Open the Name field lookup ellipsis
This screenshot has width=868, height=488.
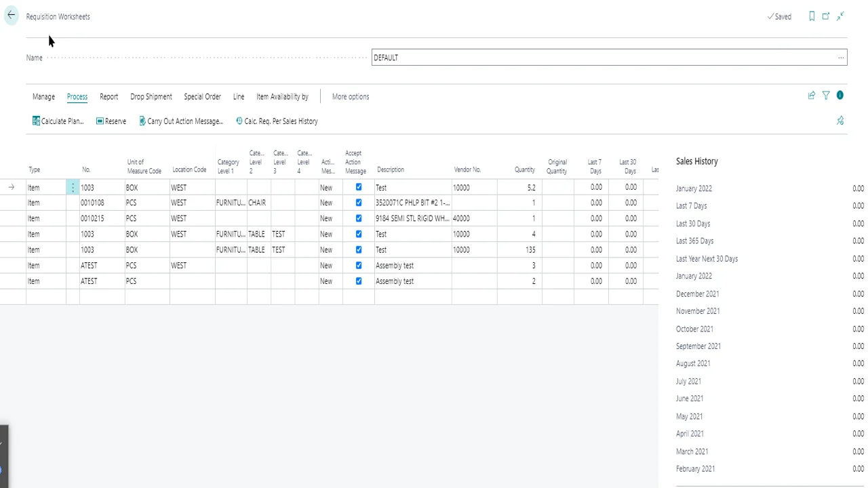[x=841, y=58]
